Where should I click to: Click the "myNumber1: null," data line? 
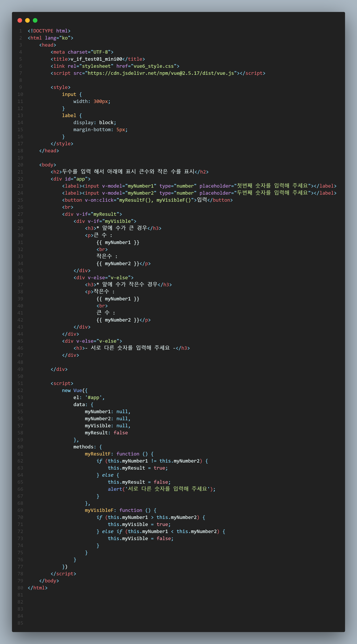(x=107, y=412)
